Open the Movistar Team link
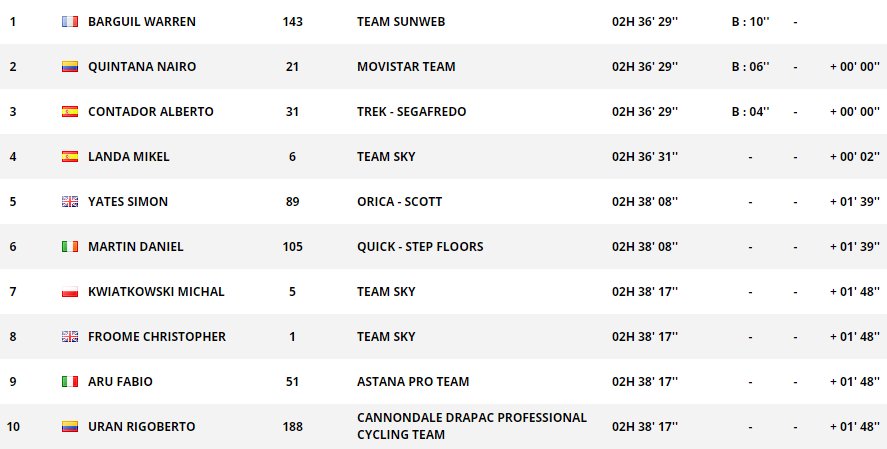This screenshot has width=887, height=449. tap(406, 67)
